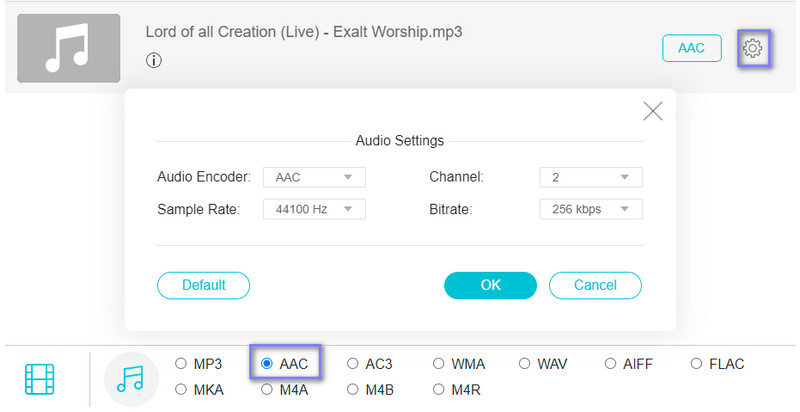Screen dimensions: 800x412
Task: Select the video format film icon
Action: click(x=40, y=379)
